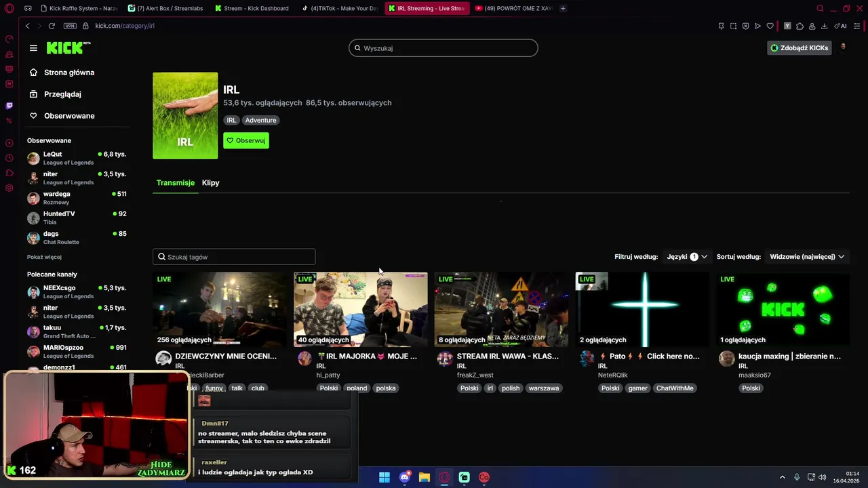Click the IRL tag under category title
Image resolution: width=868 pixels, height=488 pixels.
[231, 120]
